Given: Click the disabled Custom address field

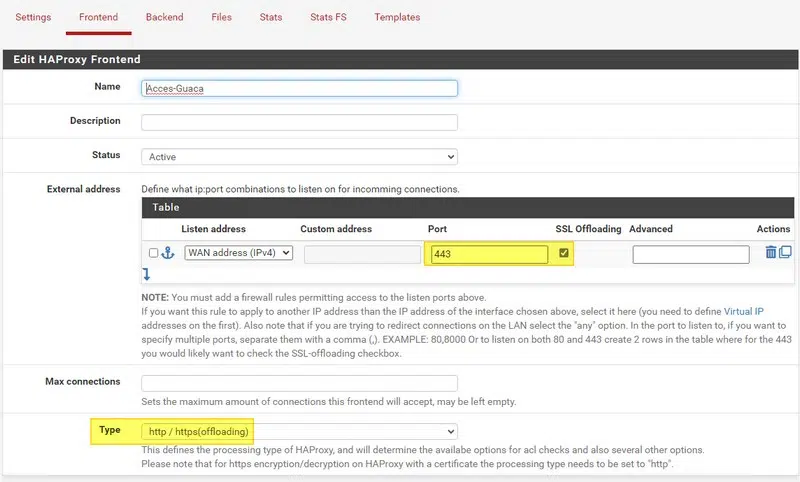Looking at the screenshot, I should point(362,254).
